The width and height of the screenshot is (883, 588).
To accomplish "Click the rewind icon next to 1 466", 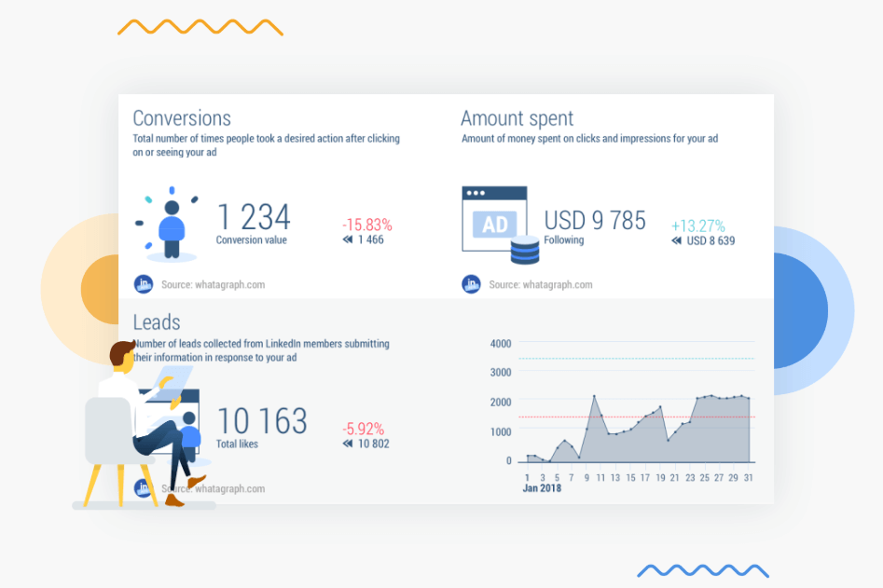I will [x=348, y=239].
